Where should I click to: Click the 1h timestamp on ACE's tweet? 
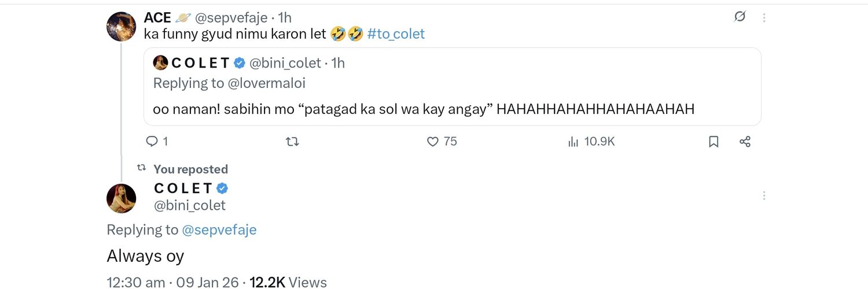pyautogui.click(x=285, y=17)
